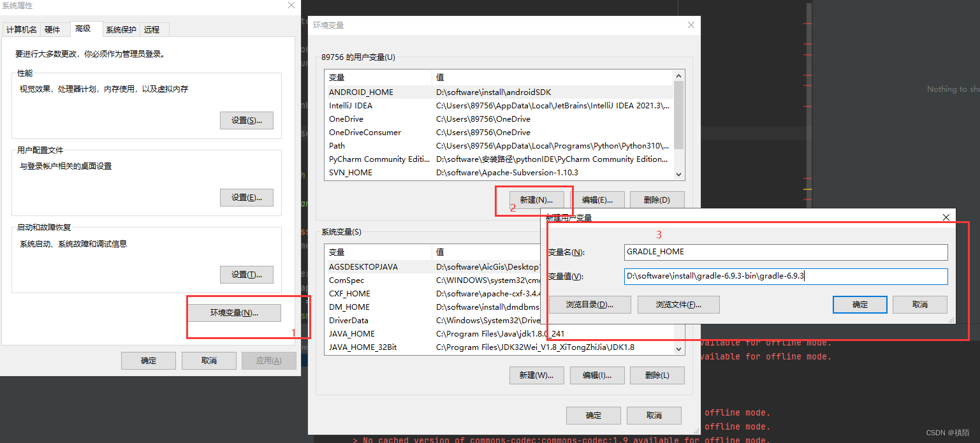Switch to the 远程 tab
Screen dimensions: 980x443
click(152, 29)
